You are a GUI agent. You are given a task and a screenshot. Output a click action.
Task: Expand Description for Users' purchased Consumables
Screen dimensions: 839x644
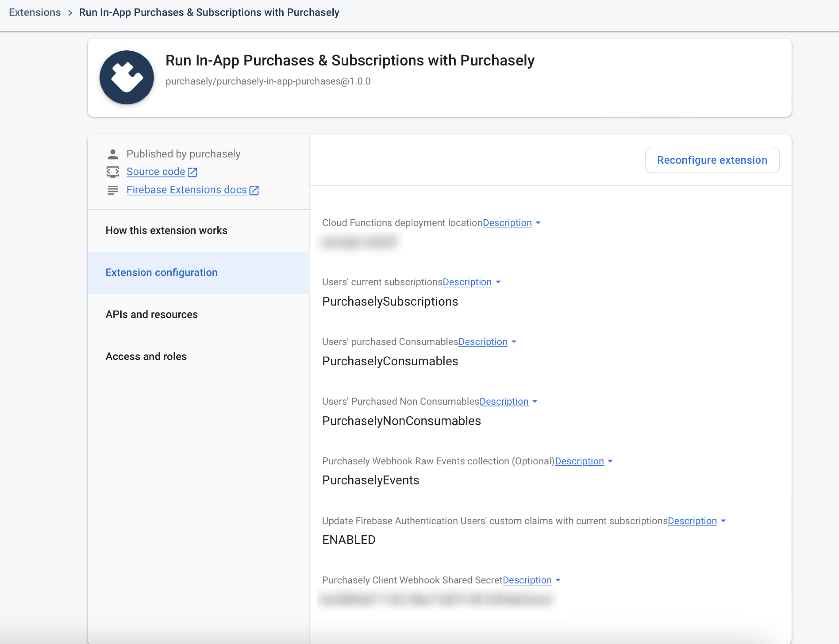click(483, 341)
